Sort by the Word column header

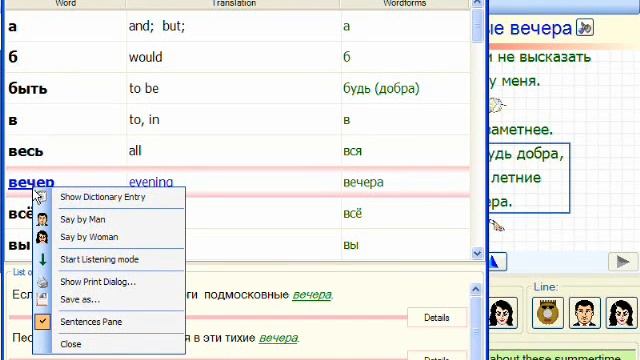[65, 4]
